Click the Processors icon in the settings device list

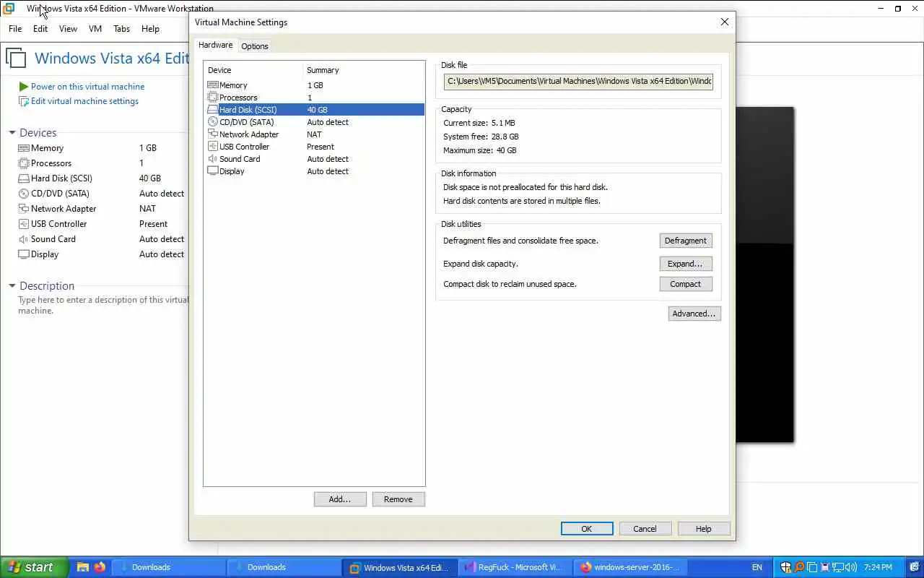coord(212,98)
